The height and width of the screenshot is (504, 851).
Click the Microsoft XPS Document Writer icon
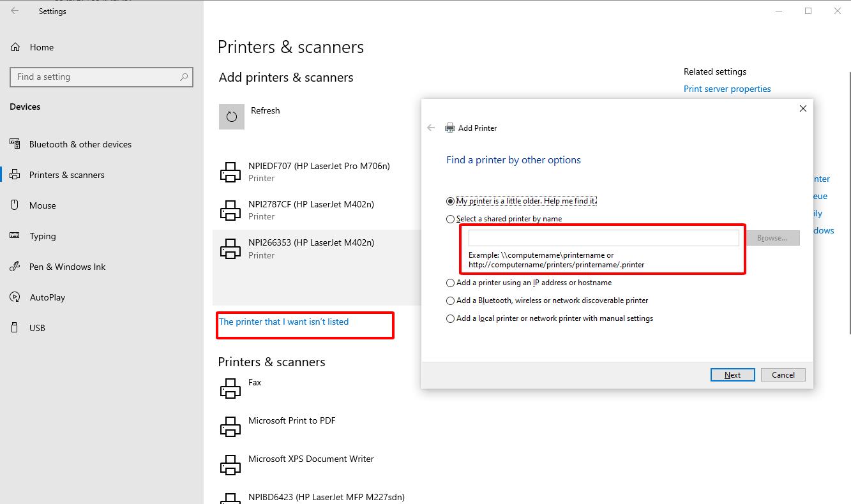click(230, 465)
